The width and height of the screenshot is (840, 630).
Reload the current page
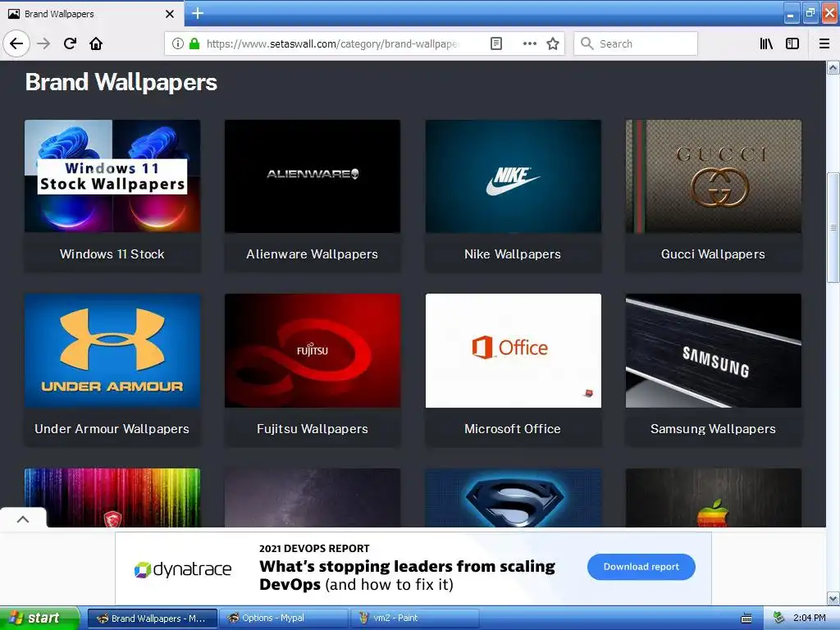tap(71, 43)
